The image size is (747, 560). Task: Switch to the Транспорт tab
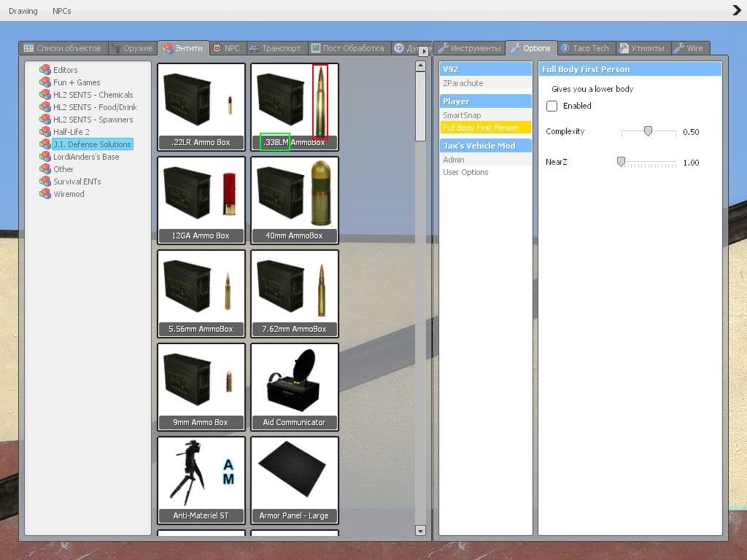coord(276,48)
